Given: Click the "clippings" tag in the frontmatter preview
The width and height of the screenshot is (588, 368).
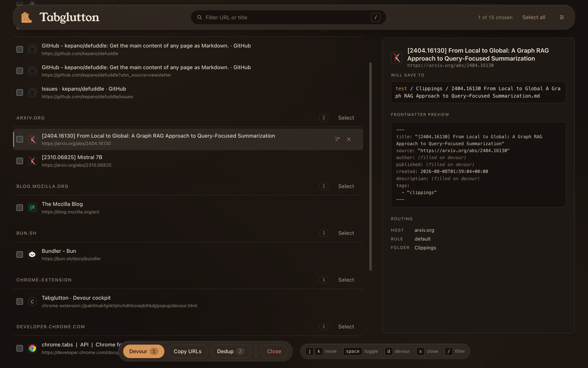Looking at the screenshot, I should click(421, 193).
